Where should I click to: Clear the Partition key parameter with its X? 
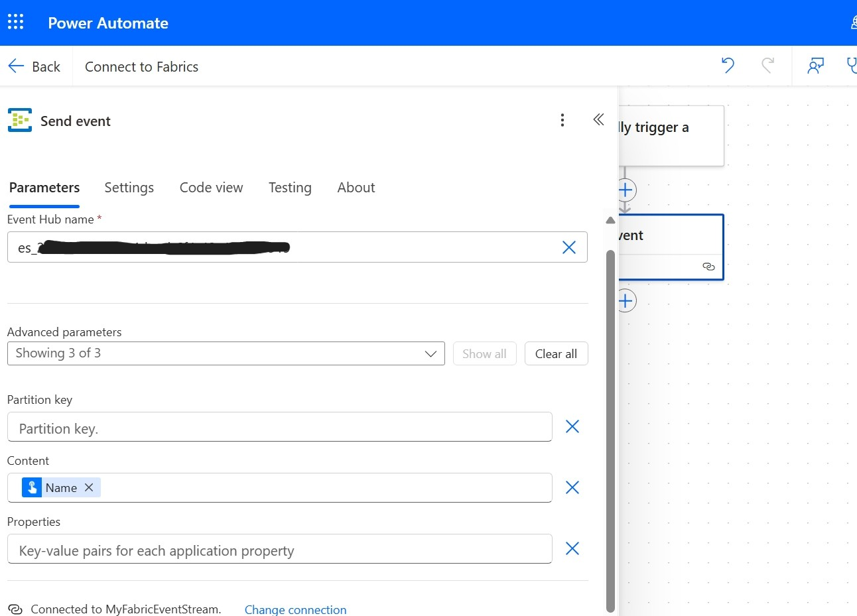(x=572, y=426)
